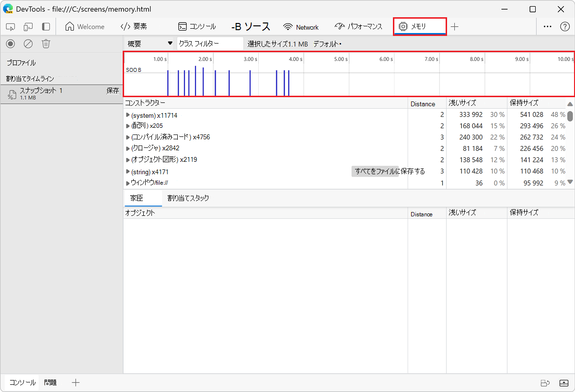Open the inspect element tool icon
Image resolution: width=575 pixels, height=392 pixels.
11,27
